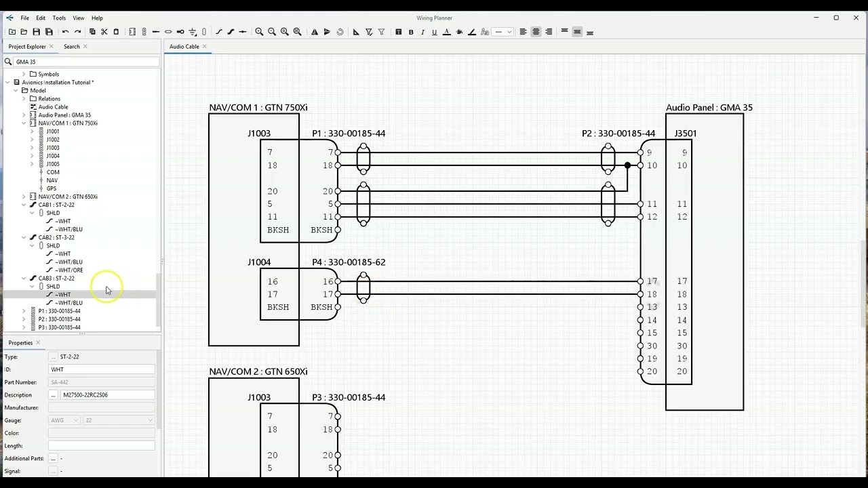Toggle Align center text option

point(536,32)
